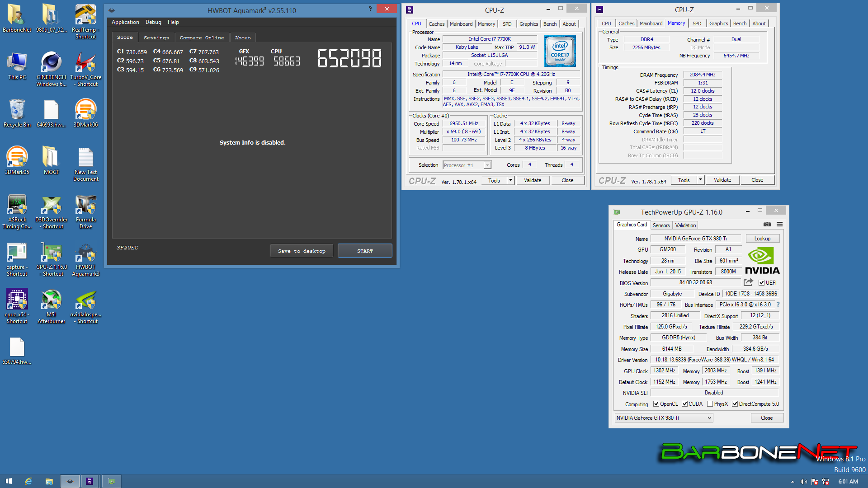Open the Validation tab in GPU-Z
This screenshot has height=488, width=868.
685,225
